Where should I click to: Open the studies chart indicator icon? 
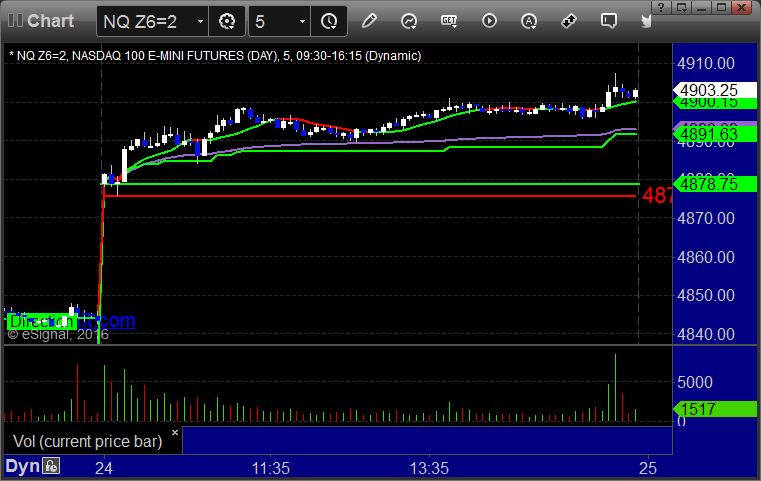pos(409,21)
